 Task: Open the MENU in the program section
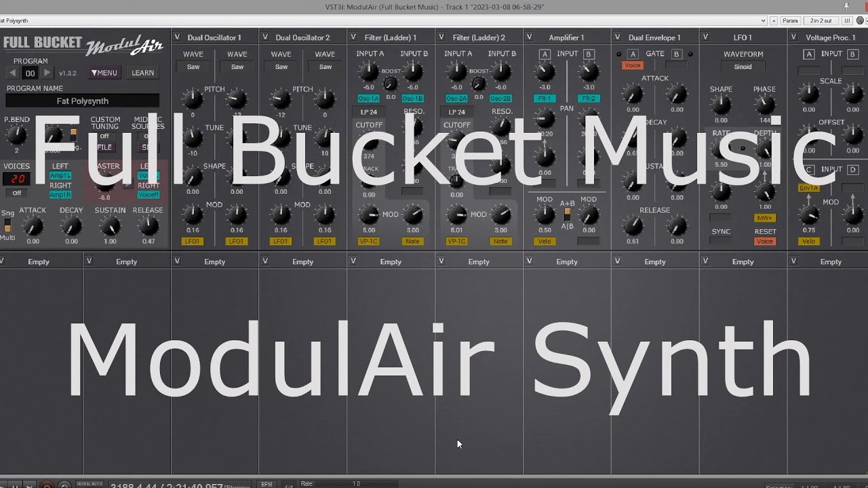tap(104, 73)
